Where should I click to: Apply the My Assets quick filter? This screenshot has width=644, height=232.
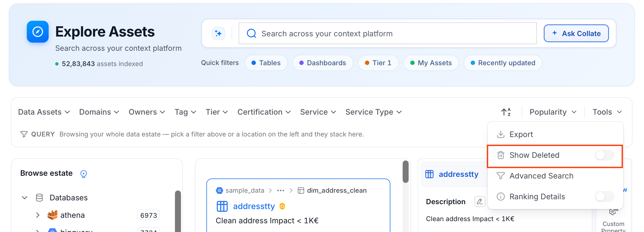tap(431, 63)
